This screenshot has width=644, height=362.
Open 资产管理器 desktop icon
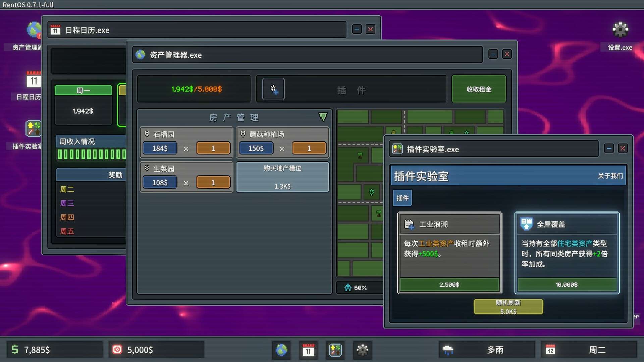[x=33, y=30]
